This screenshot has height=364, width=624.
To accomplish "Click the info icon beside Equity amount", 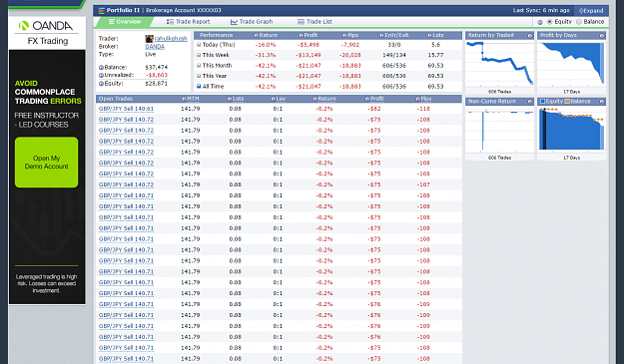I will point(101,84).
